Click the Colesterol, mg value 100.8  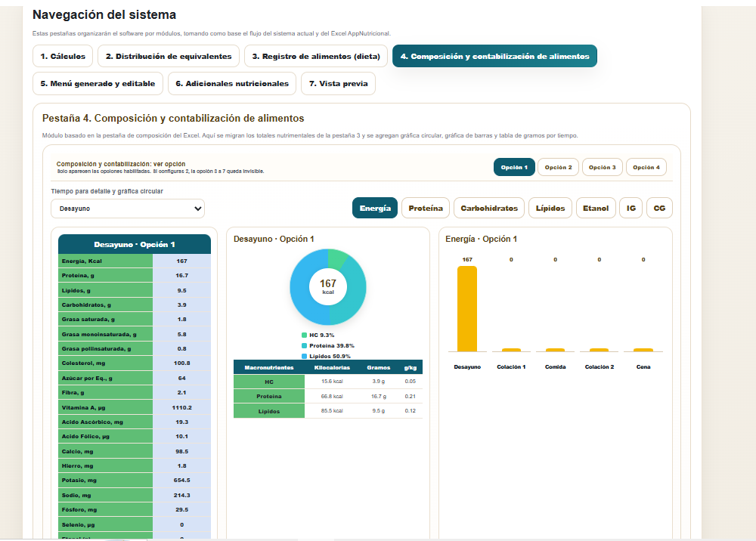tap(181, 363)
